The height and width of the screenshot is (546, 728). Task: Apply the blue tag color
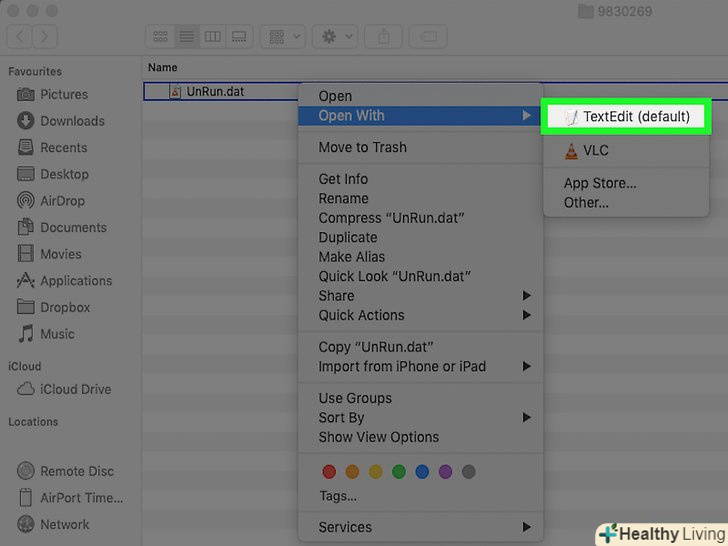(x=422, y=472)
